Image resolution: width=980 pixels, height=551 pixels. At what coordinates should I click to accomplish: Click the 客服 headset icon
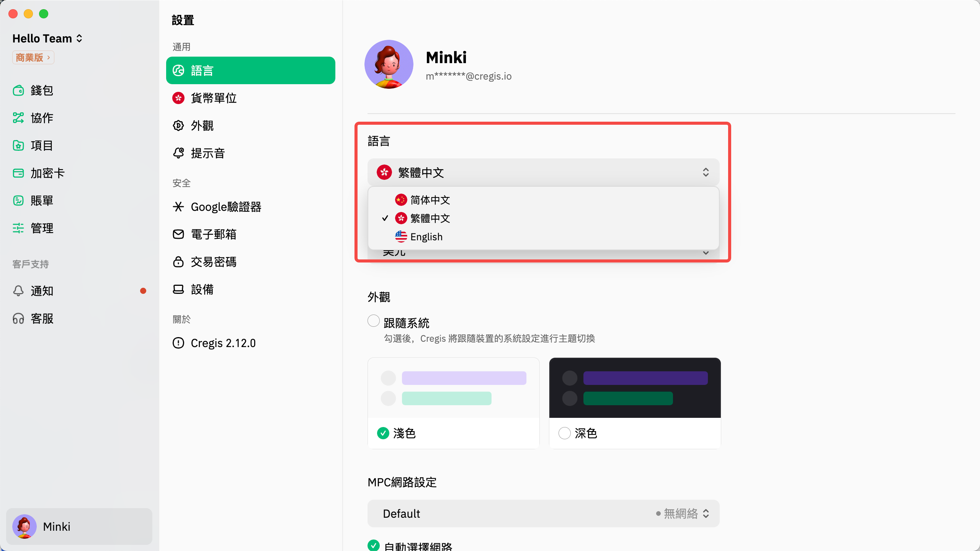(x=18, y=319)
